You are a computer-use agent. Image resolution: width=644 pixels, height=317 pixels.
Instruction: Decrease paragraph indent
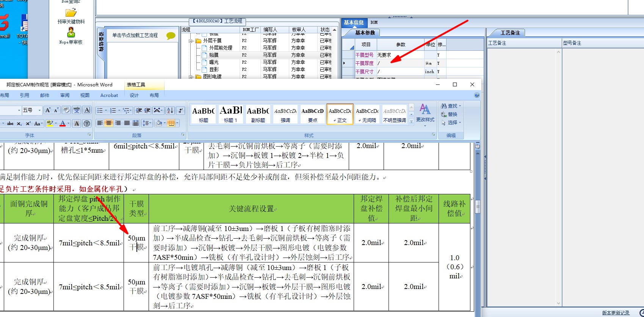[x=139, y=110]
